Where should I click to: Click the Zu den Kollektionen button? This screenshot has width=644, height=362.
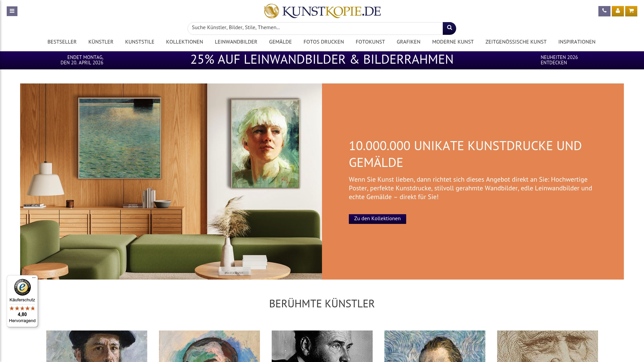pos(377,219)
